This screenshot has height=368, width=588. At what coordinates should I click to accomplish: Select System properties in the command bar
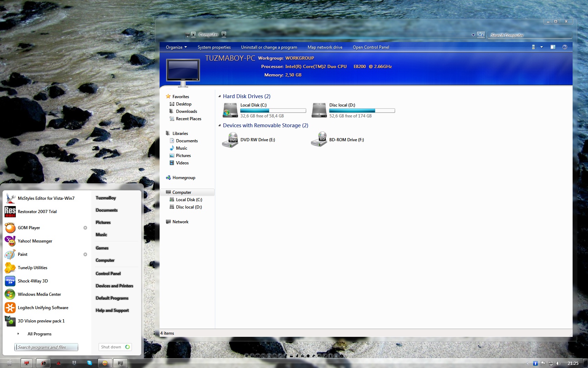(x=214, y=47)
